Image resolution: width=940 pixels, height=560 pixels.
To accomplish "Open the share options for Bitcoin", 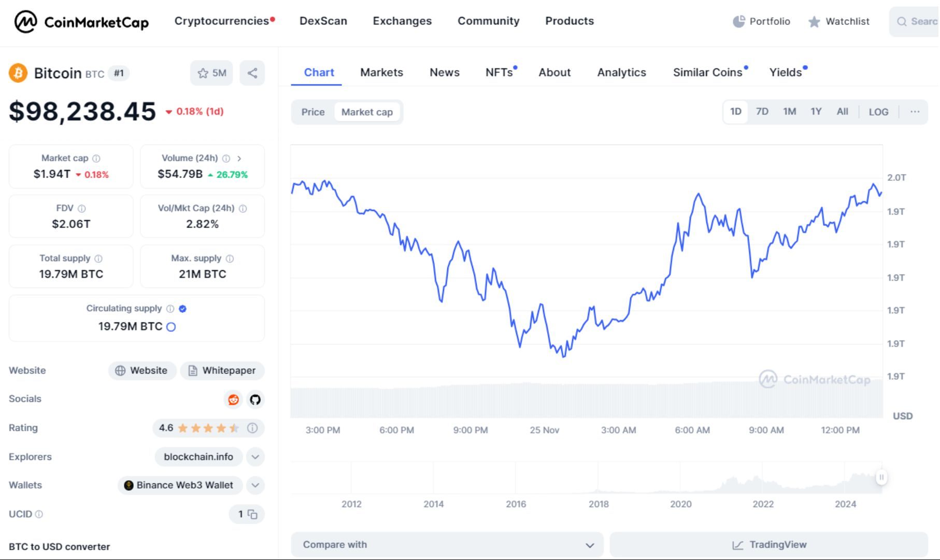I will [x=252, y=73].
